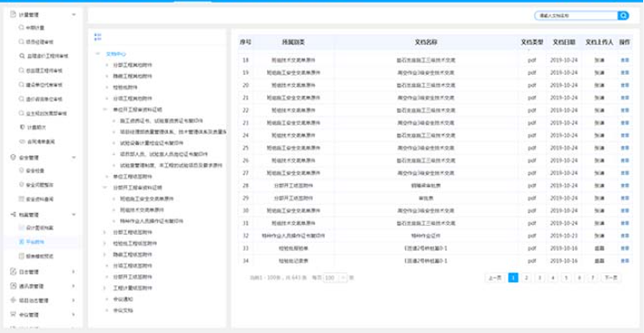Click the 通讯录管理 icon in sidebar
644x333 pixels.
click(13, 286)
